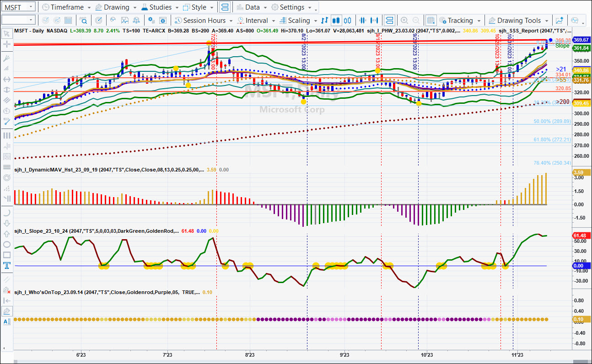The image size is (592, 364).
Task: Click the zoom in magnifier icon
Action: (x=404, y=21)
